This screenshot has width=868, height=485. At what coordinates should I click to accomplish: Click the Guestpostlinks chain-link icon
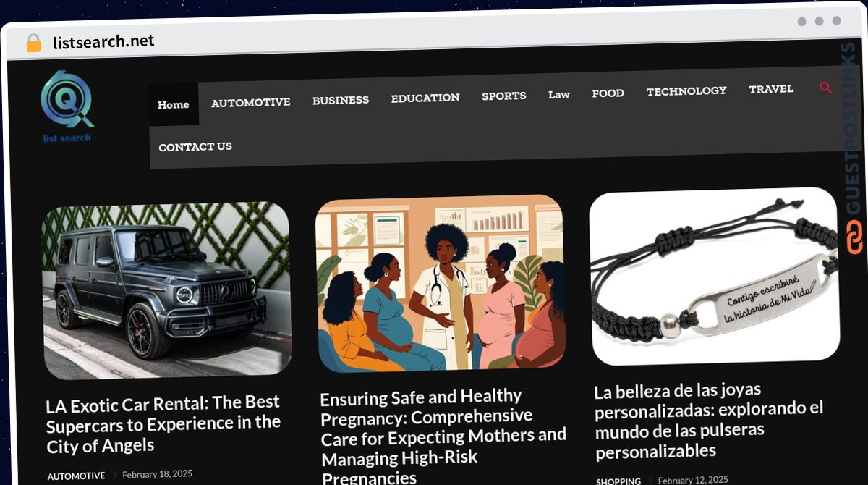click(855, 237)
